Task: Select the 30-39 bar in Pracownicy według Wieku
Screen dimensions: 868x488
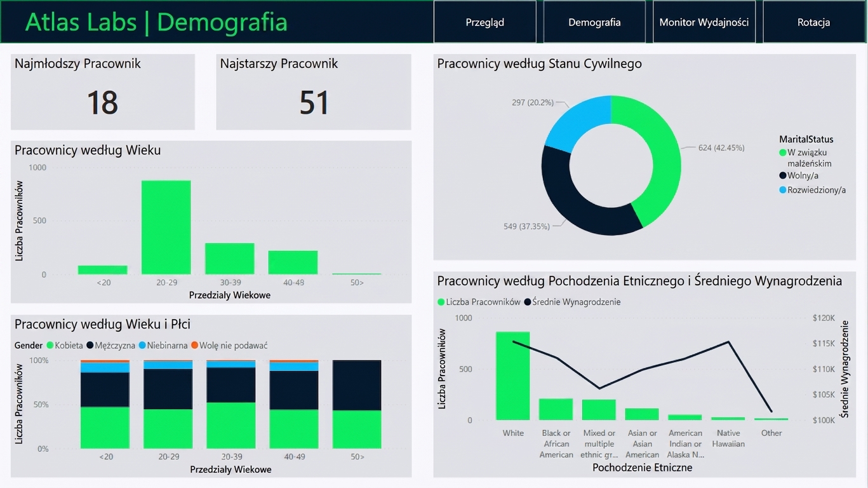Action: pyautogui.click(x=230, y=259)
